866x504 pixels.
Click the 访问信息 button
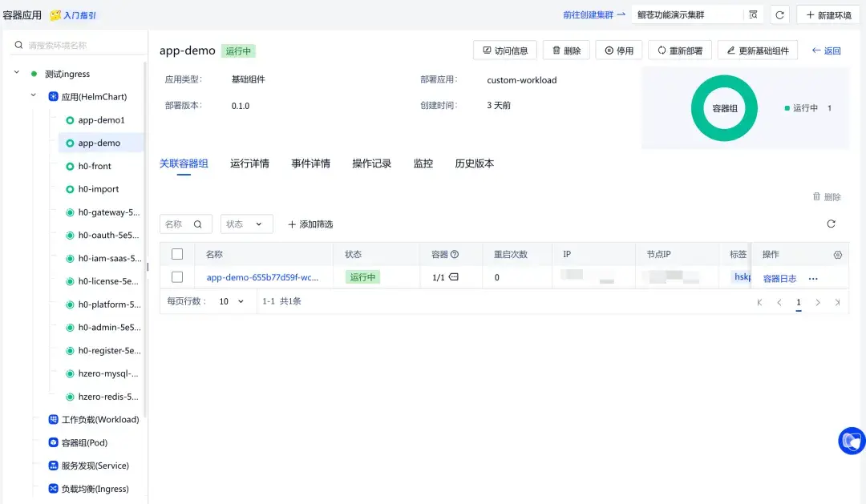(505, 50)
